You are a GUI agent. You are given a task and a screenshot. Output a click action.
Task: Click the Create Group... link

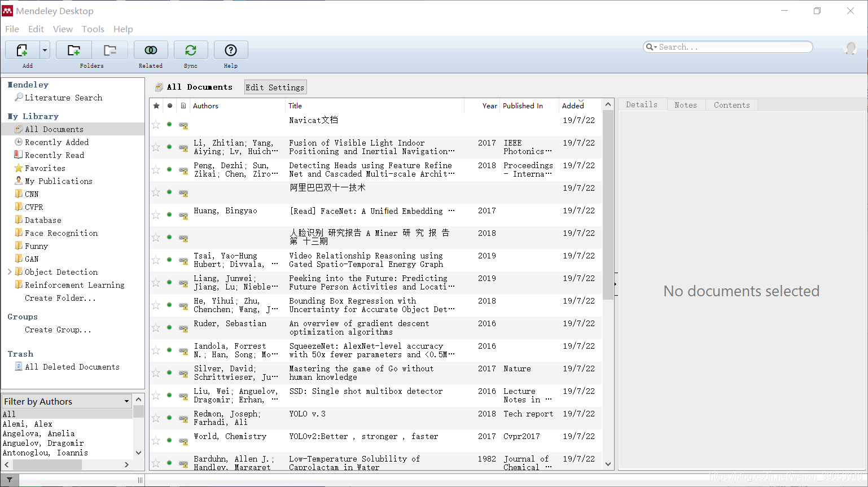58,330
